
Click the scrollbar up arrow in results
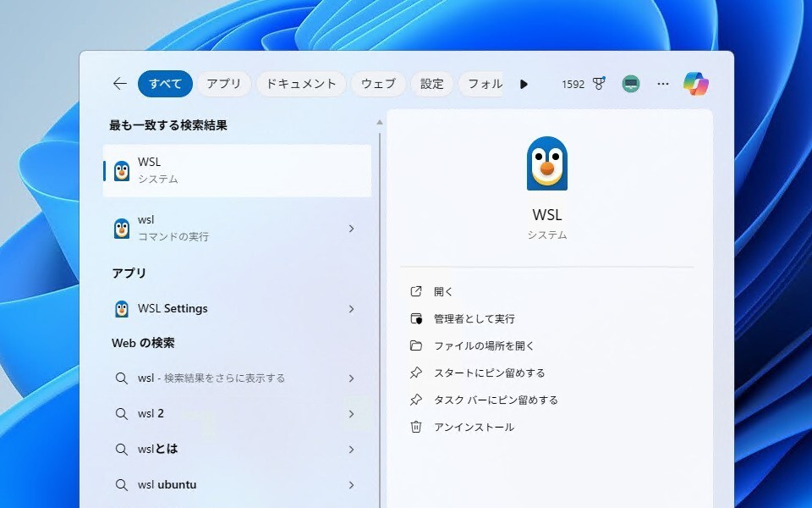pyautogui.click(x=380, y=122)
